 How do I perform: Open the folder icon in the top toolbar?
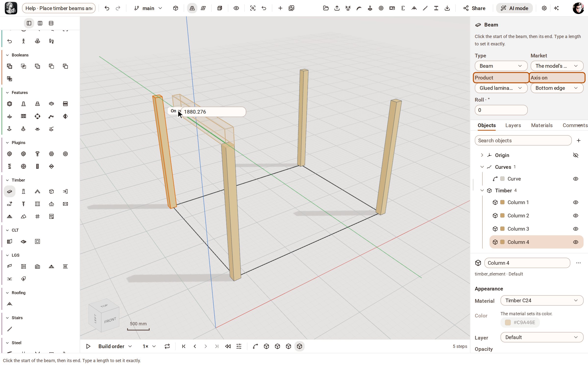tap(326, 8)
